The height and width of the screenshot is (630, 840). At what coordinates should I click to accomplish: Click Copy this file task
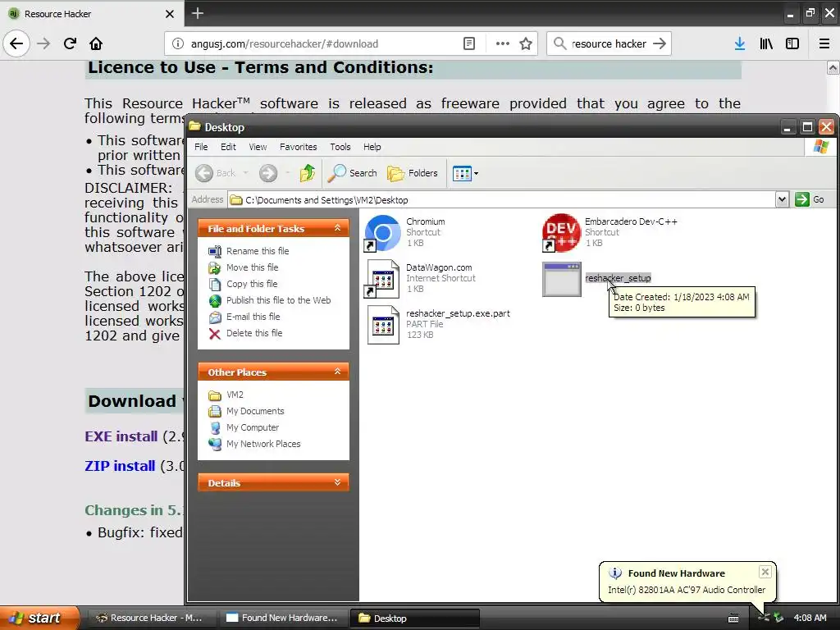tap(243, 284)
